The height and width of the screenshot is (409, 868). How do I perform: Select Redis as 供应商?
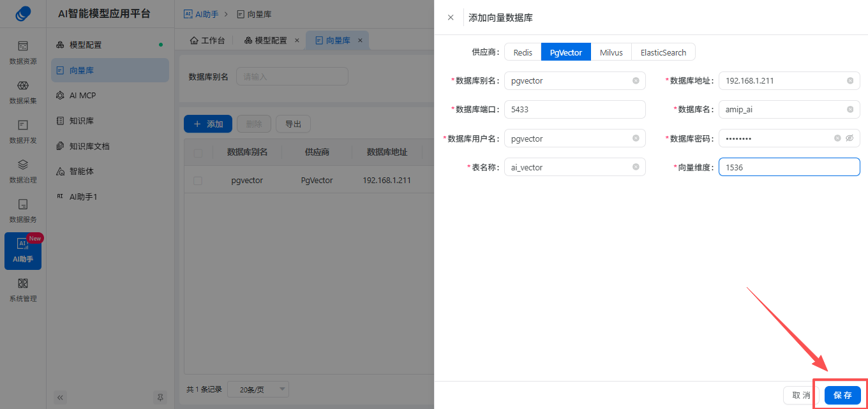click(x=523, y=52)
